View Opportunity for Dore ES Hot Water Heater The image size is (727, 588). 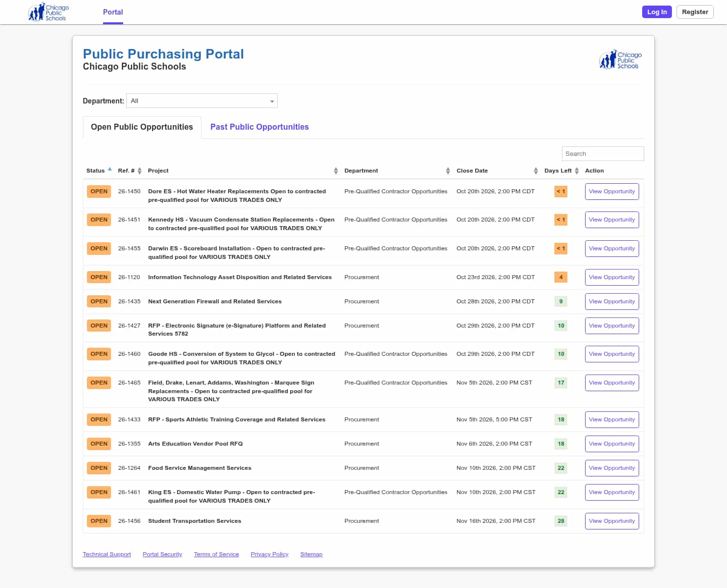coord(612,192)
